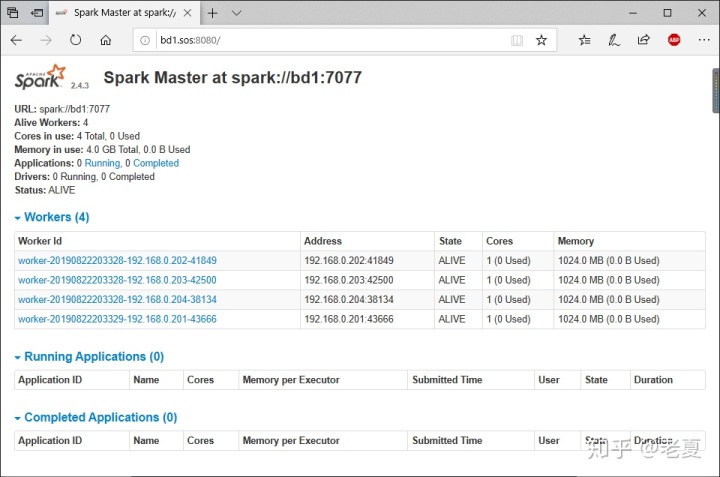Click the page vertical scrollbar thumb
The width and height of the screenshot is (720, 477).
[716, 90]
